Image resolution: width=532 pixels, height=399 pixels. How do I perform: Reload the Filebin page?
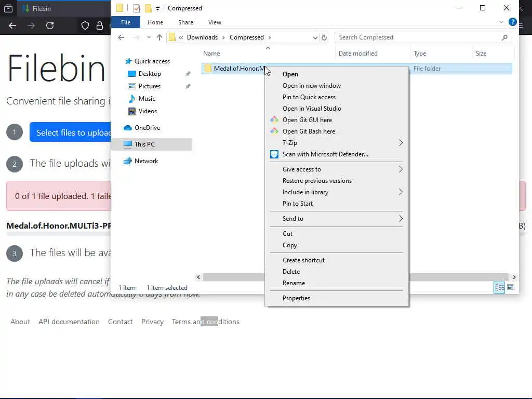tap(50, 25)
